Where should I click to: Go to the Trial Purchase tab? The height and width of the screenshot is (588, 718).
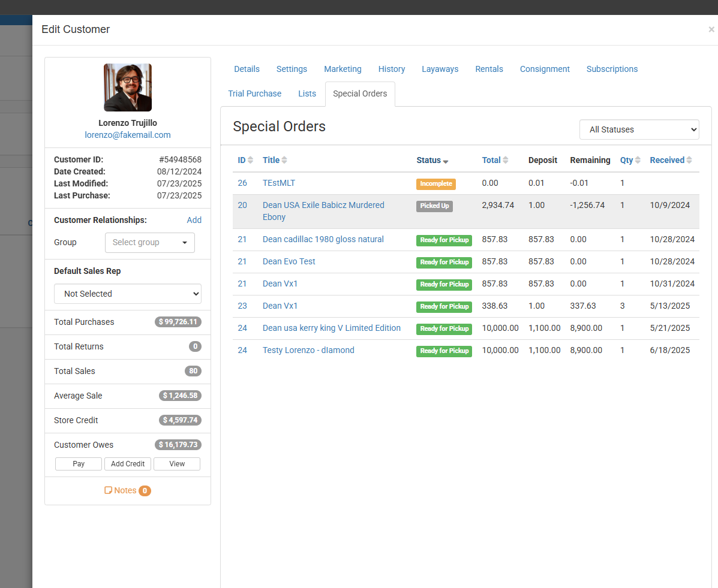pos(254,94)
